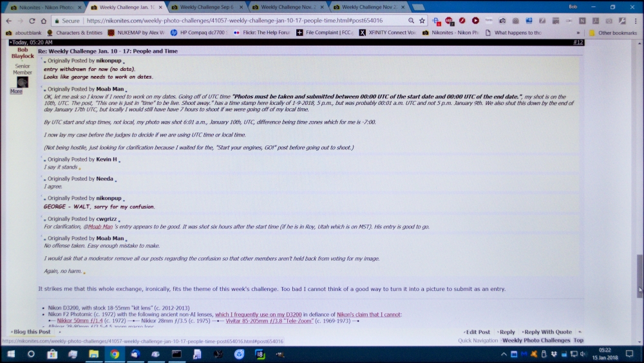Click the magnifier zoom icon in address bar

pos(411,21)
